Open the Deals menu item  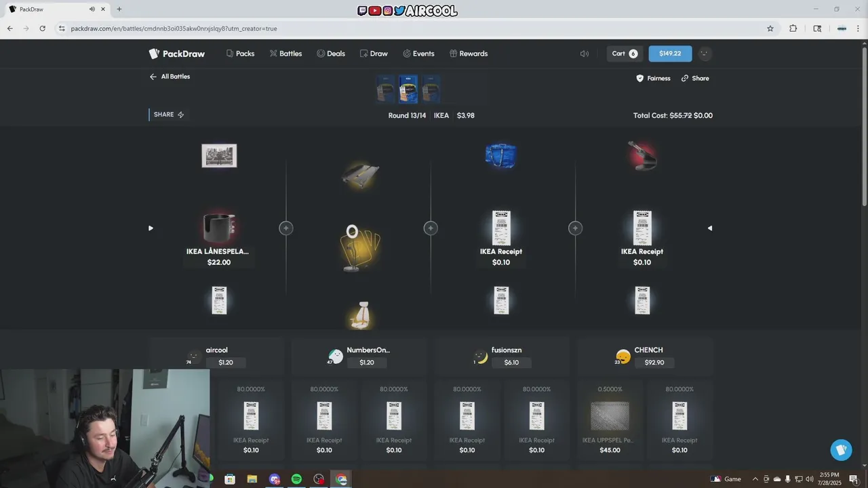click(x=330, y=54)
